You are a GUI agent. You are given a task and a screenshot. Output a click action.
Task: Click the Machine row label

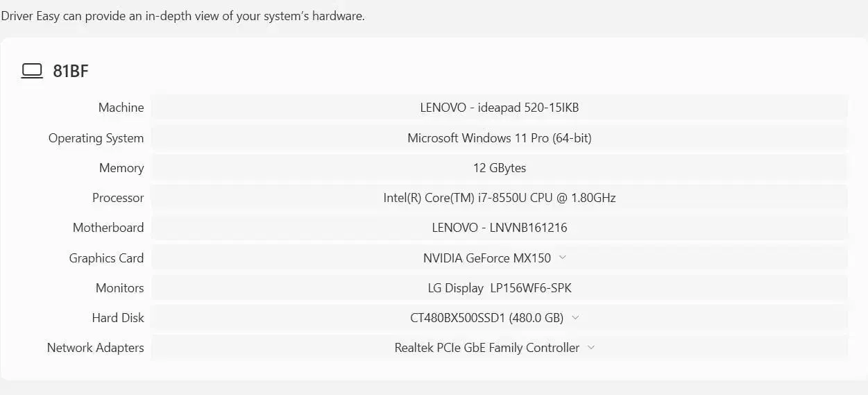(121, 108)
